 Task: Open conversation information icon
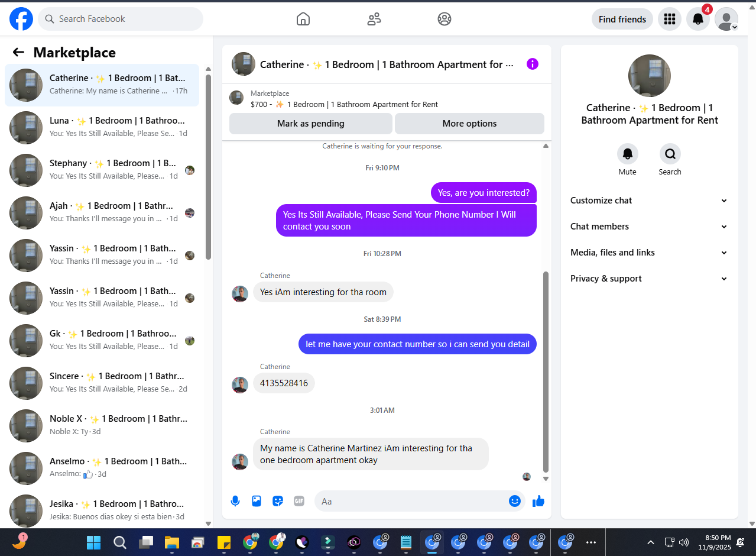533,64
